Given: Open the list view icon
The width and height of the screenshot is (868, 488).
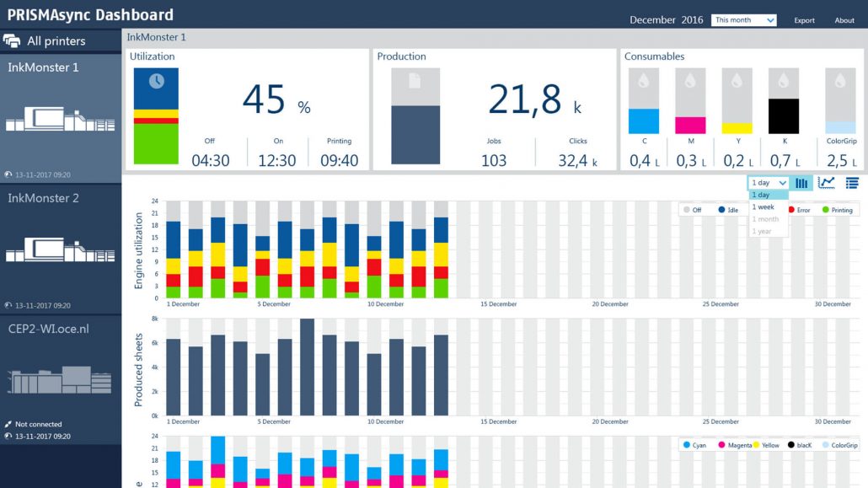Looking at the screenshot, I should (853, 183).
